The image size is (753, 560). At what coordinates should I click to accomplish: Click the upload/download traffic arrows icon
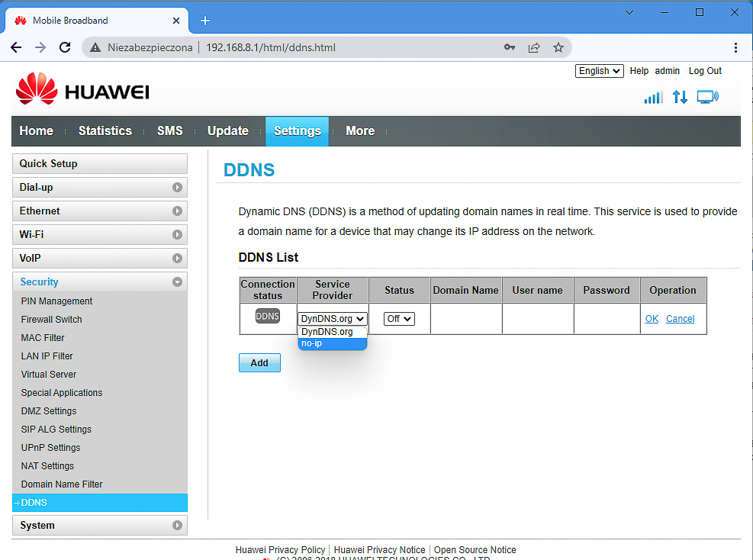point(680,97)
